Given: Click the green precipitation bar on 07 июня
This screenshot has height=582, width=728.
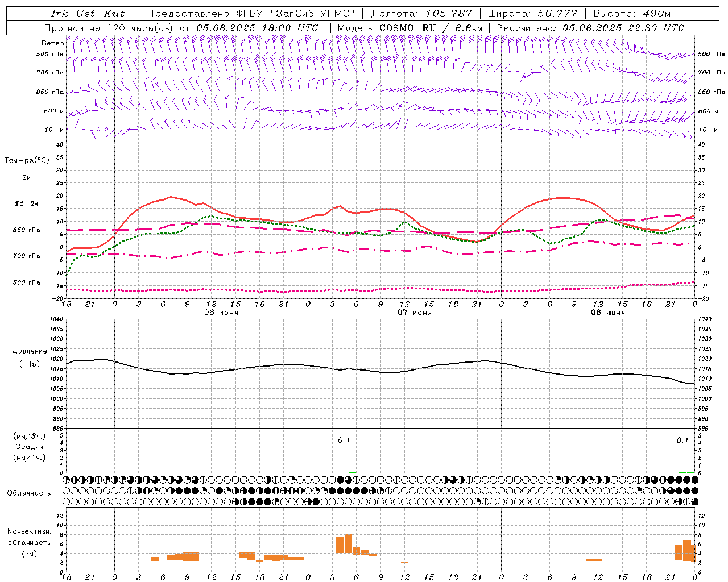Looking at the screenshot, I should tap(352, 472).
